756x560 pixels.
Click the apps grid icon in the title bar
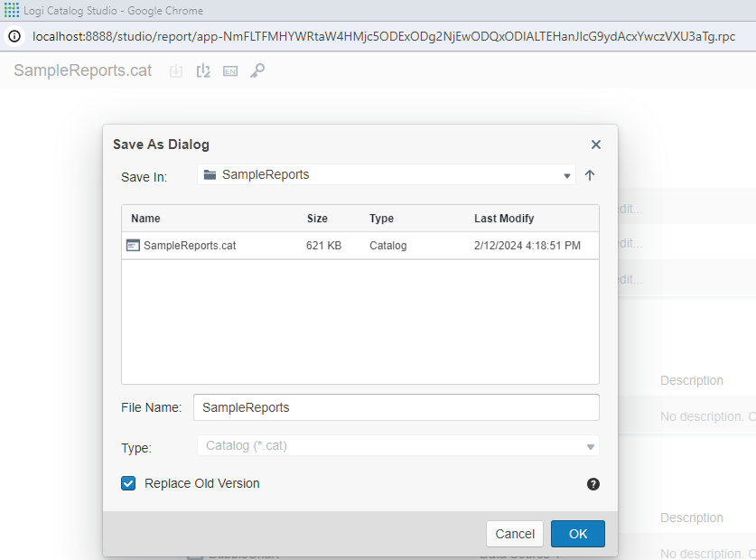[11, 10]
